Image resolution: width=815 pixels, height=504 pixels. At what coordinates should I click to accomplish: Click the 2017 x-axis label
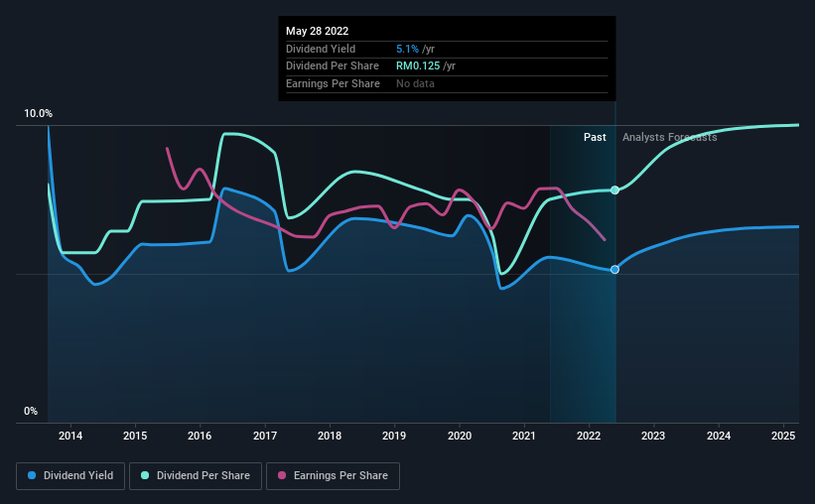[x=265, y=436]
